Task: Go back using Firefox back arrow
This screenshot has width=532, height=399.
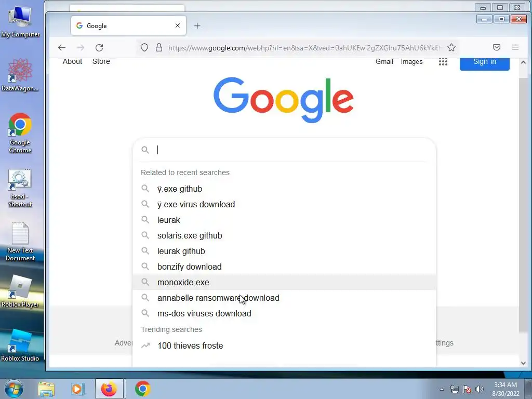Action: tap(61, 47)
